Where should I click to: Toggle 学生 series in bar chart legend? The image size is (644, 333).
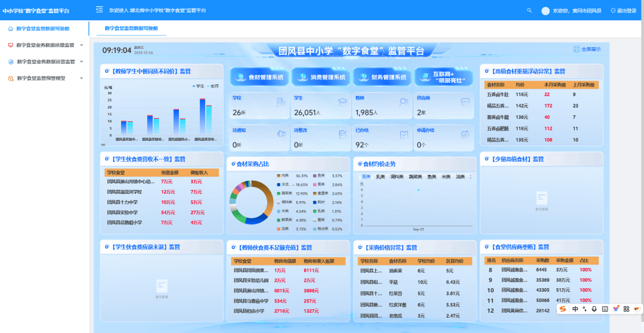[x=198, y=86]
